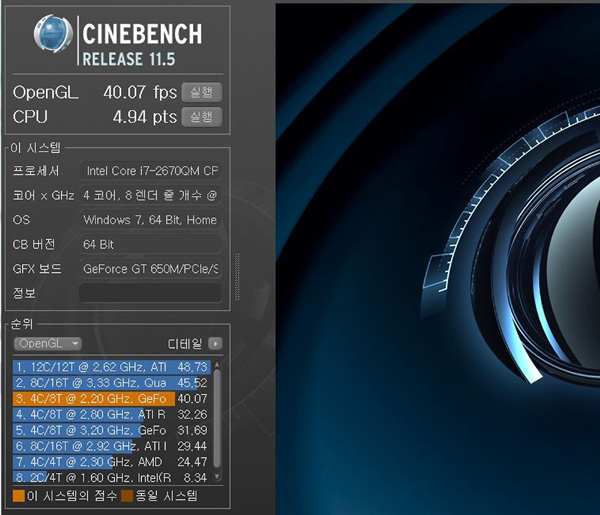
Task: Click the render preview image area
Action: (438, 259)
